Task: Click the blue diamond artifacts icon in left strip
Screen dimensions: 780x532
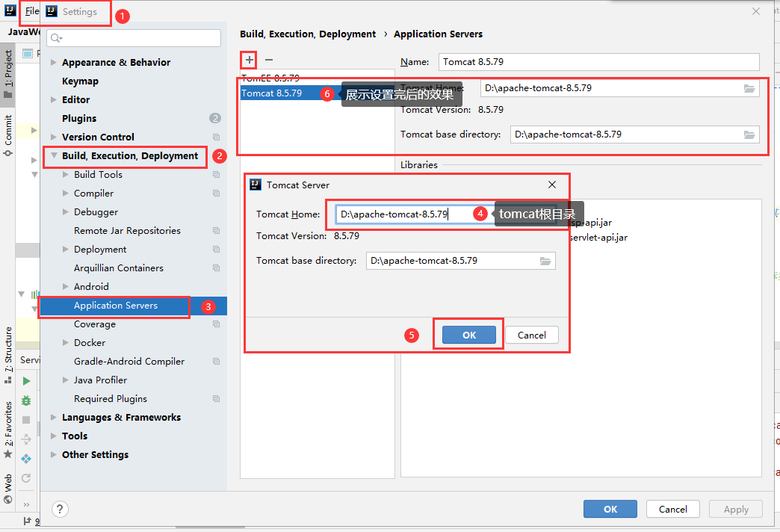Action: tap(26, 459)
